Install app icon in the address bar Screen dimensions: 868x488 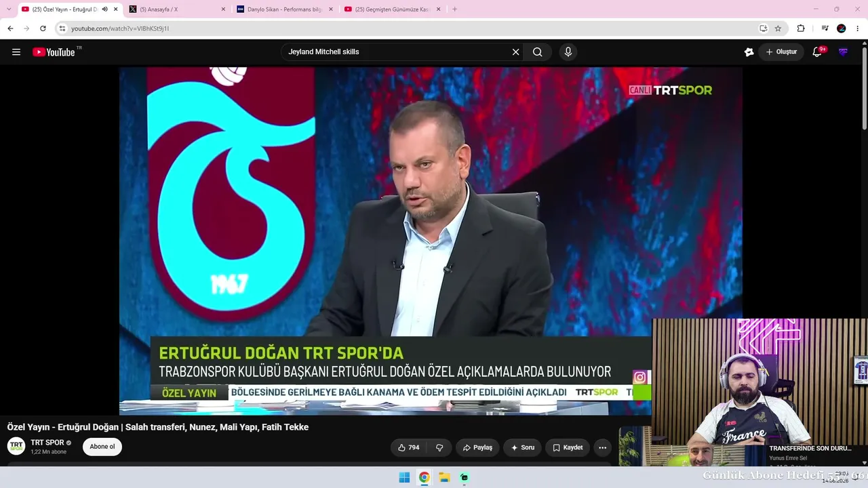click(763, 28)
